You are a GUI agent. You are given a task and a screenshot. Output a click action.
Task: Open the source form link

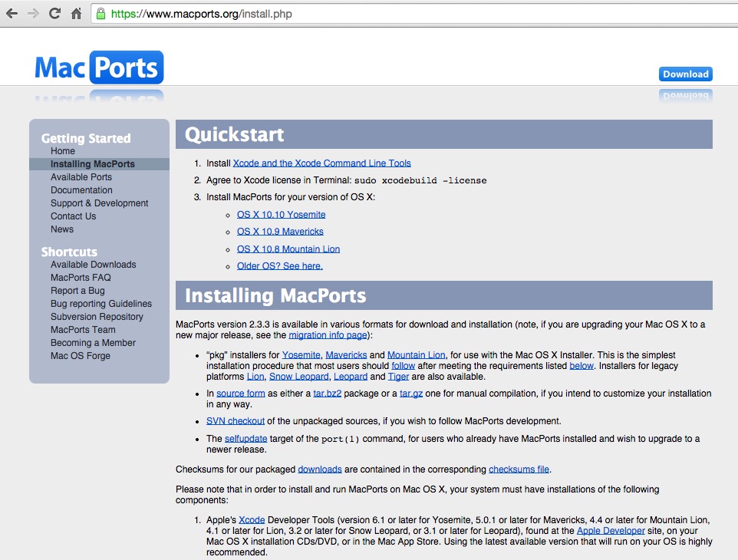tap(241, 394)
